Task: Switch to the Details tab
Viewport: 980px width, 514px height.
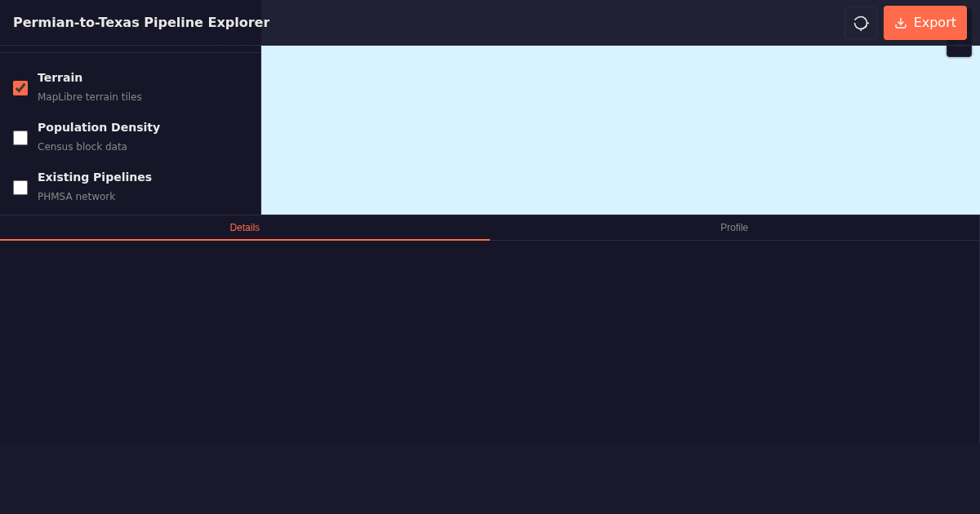Action: (x=245, y=228)
